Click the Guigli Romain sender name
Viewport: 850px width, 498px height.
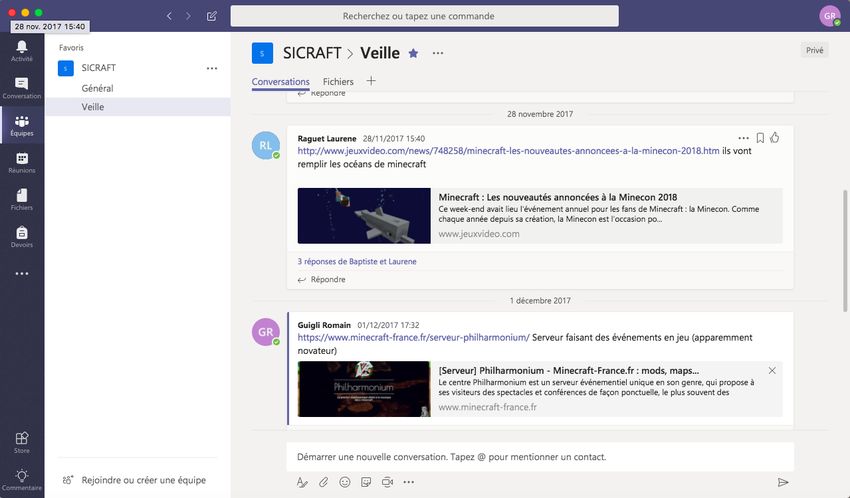click(x=324, y=325)
